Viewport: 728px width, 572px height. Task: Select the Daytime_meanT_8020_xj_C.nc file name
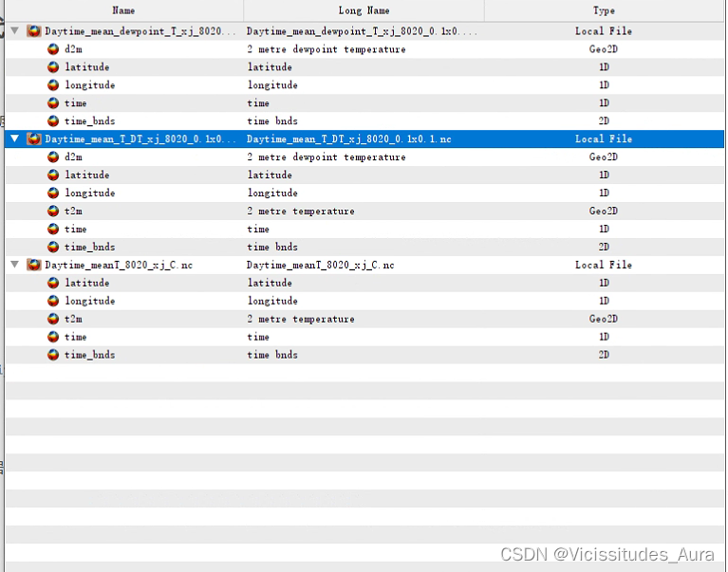pyautogui.click(x=119, y=265)
